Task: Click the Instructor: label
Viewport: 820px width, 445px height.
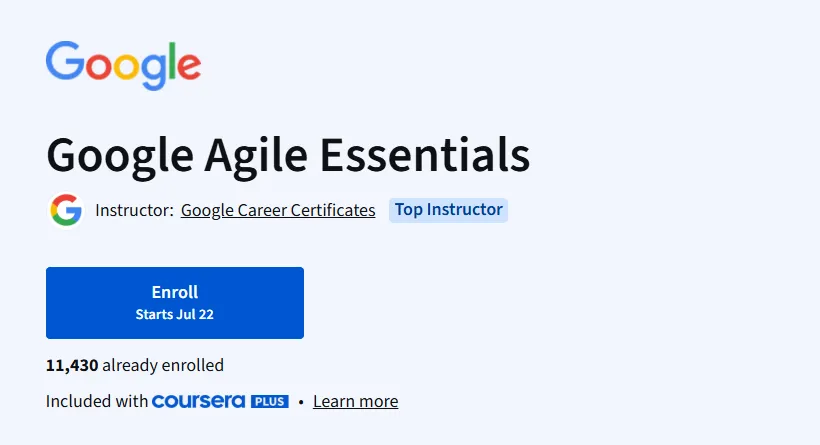Action: click(x=134, y=210)
